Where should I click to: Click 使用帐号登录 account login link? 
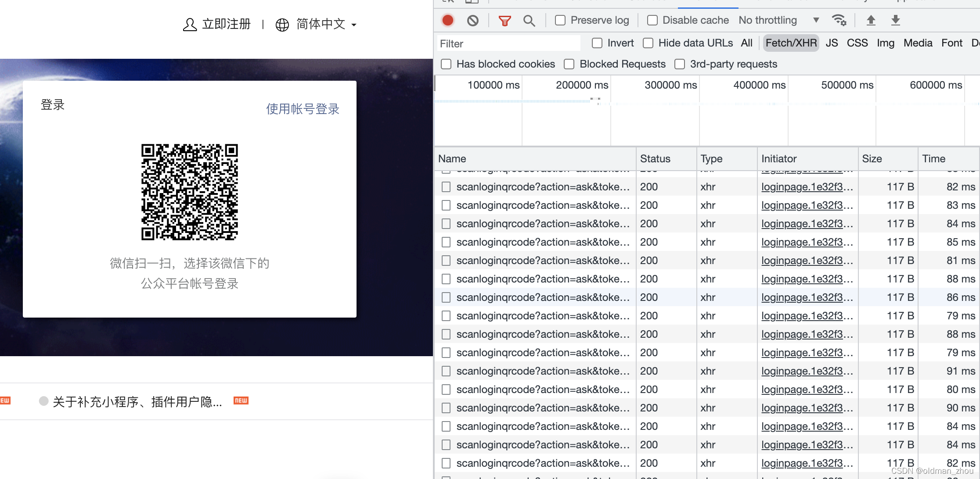(303, 109)
